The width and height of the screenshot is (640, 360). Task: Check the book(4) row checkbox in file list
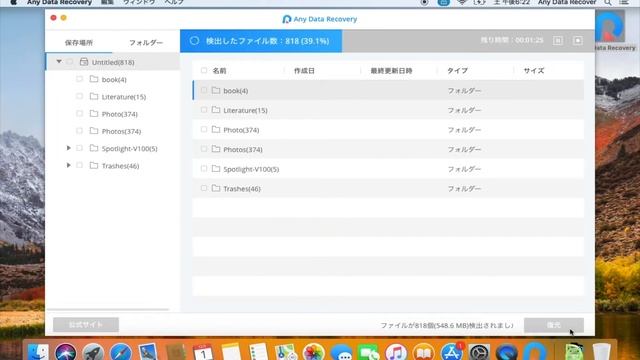click(x=204, y=90)
